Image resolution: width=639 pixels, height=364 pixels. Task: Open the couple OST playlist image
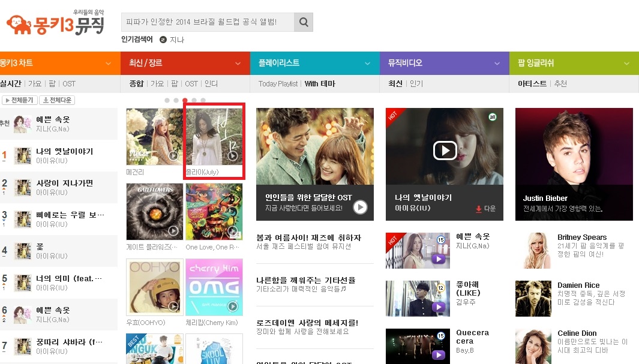point(314,146)
